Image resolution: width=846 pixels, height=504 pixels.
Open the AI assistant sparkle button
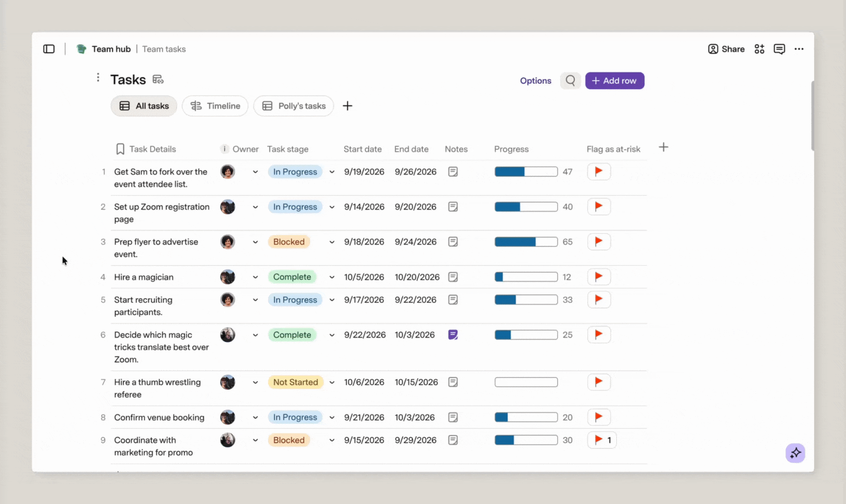[796, 453]
